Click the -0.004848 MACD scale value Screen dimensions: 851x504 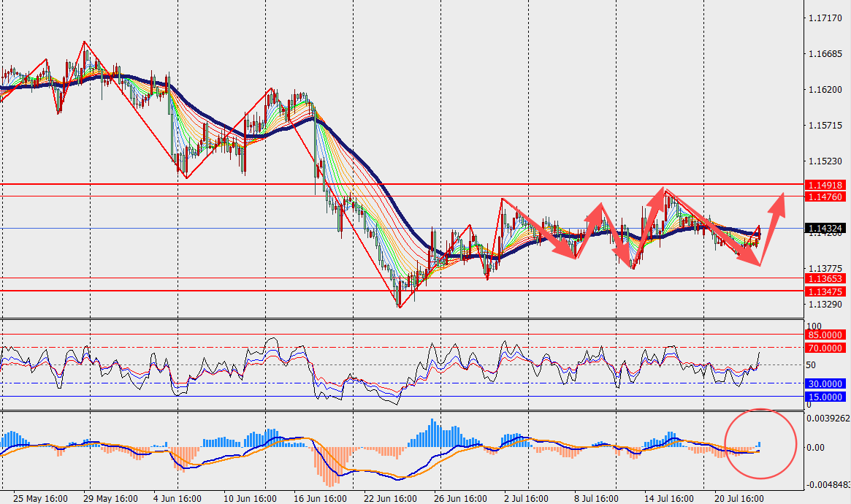click(828, 484)
